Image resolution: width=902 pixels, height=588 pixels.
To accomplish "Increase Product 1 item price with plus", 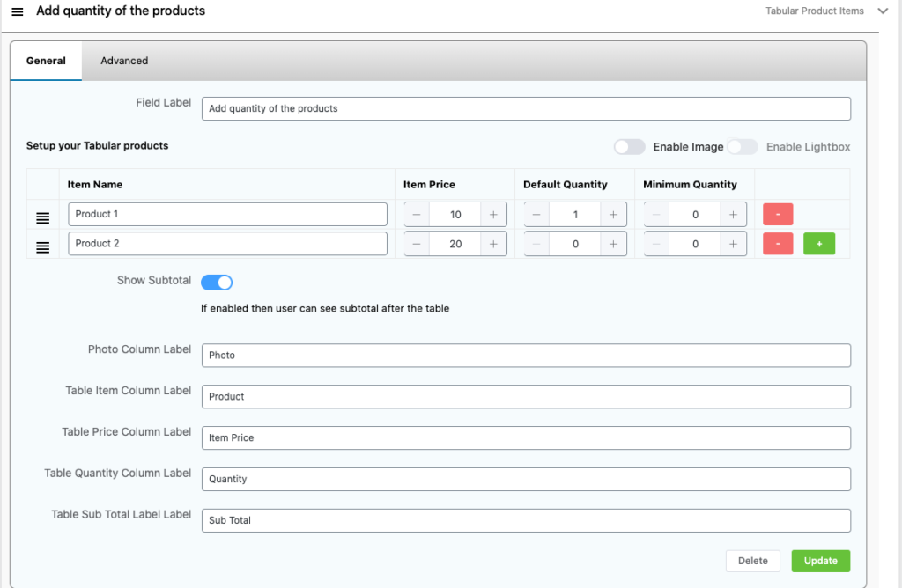I will pyautogui.click(x=493, y=215).
